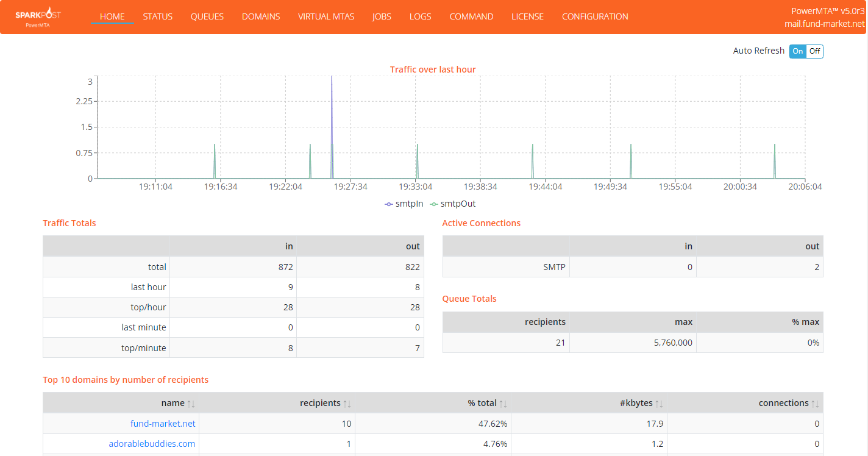868x456 pixels.
Task: Click the smtpOut spike near 19:44
Action: (x=533, y=161)
